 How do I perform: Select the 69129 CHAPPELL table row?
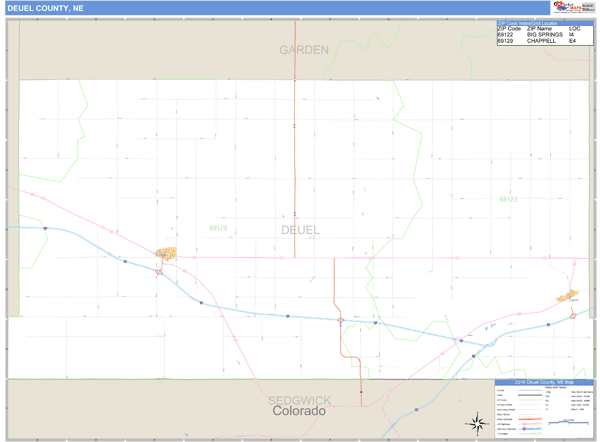pyautogui.click(x=537, y=42)
